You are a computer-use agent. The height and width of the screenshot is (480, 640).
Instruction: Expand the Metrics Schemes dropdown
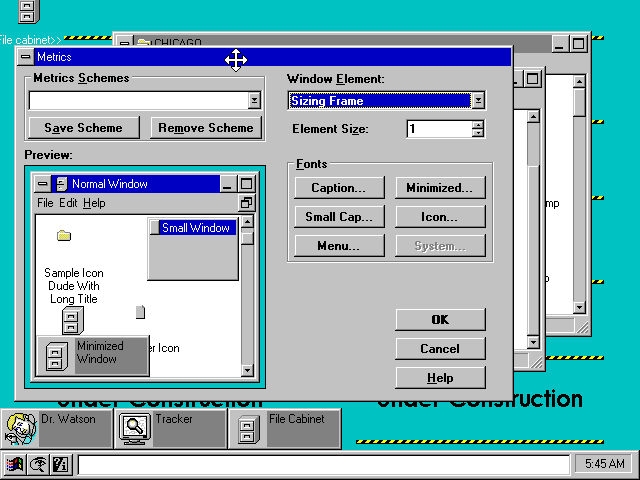point(254,100)
